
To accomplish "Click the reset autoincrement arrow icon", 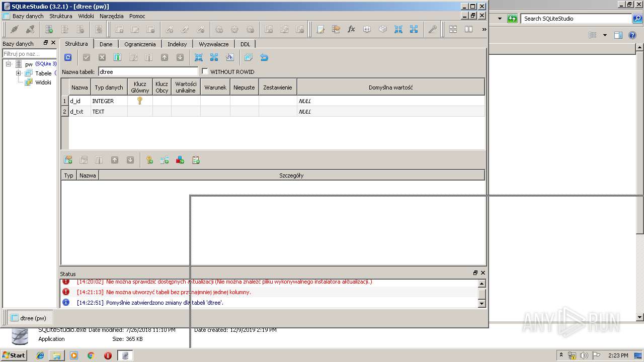I will pos(264,57).
